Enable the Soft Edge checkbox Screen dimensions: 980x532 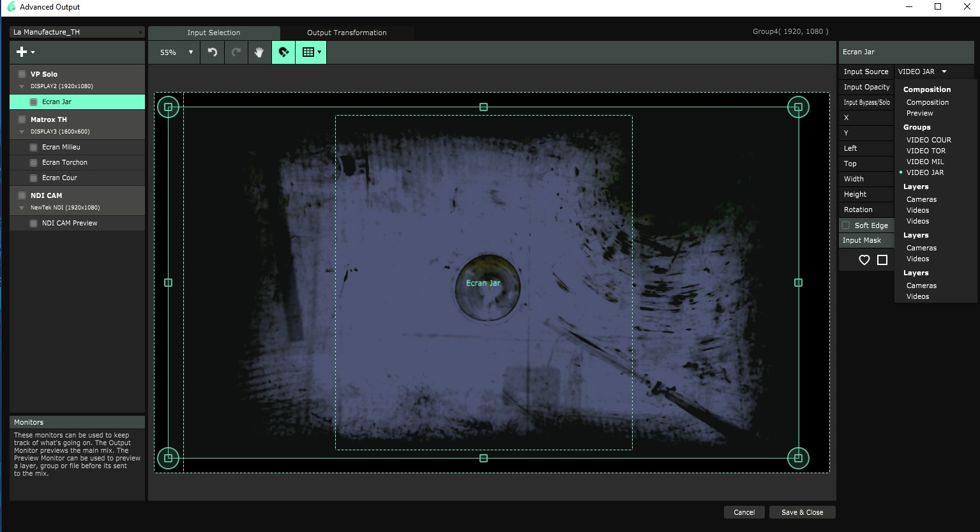pos(846,225)
